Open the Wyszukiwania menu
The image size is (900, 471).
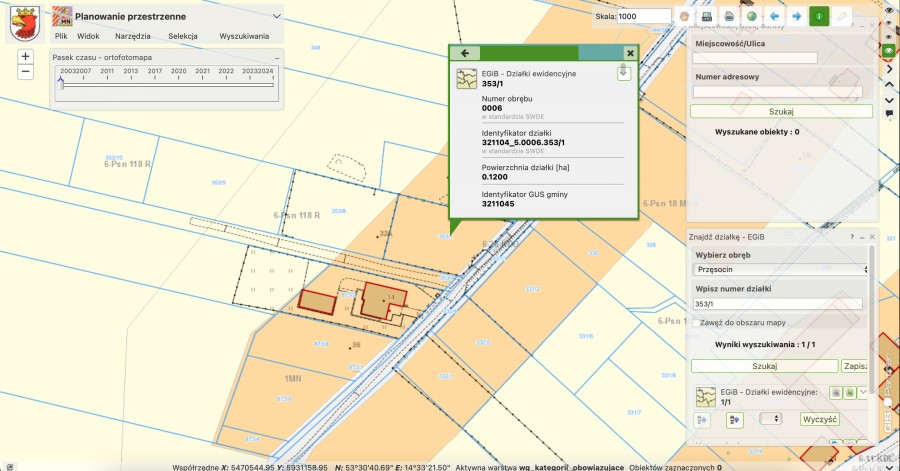tap(244, 36)
